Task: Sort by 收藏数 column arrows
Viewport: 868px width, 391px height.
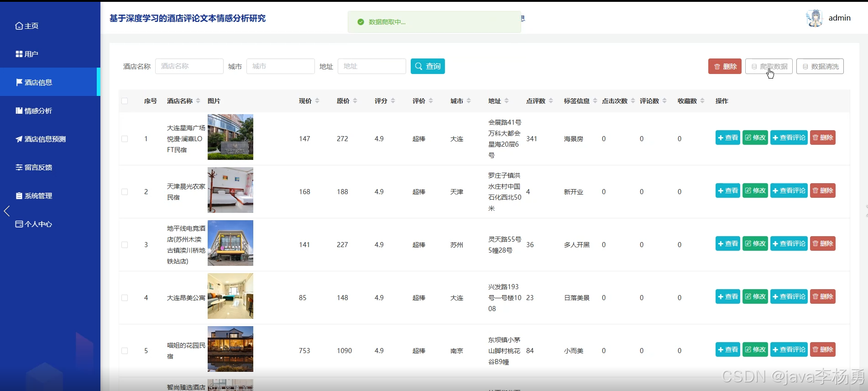Action: tap(702, 101)
